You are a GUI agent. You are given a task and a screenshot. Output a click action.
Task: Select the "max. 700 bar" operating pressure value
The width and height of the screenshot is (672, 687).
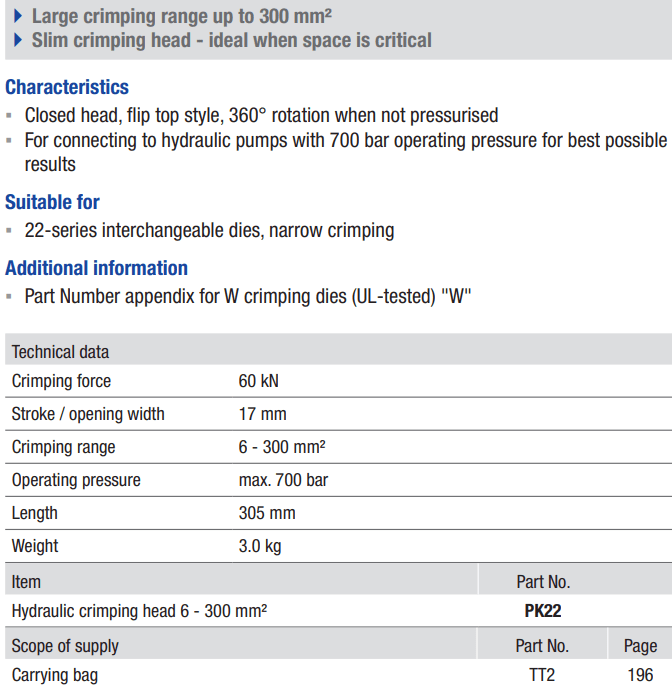click(x=283, y=480)
